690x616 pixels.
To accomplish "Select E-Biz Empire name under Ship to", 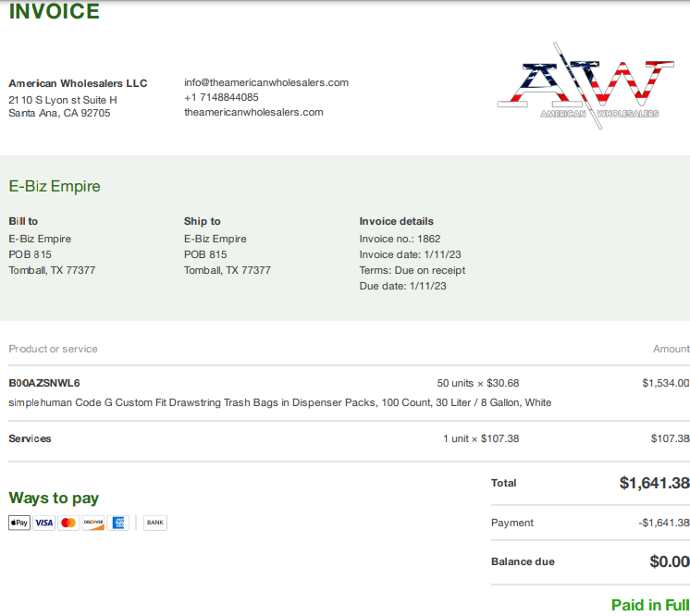I will (216, 239).
